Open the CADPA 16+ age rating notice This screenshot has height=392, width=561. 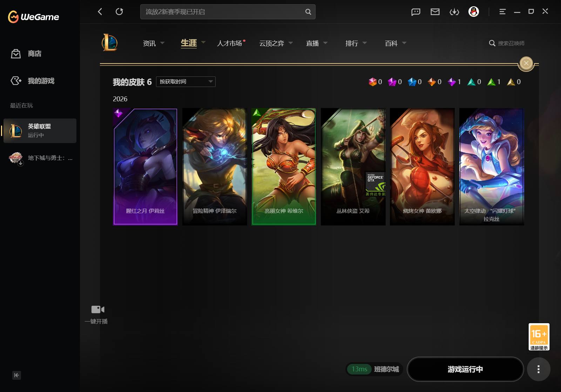539,337
